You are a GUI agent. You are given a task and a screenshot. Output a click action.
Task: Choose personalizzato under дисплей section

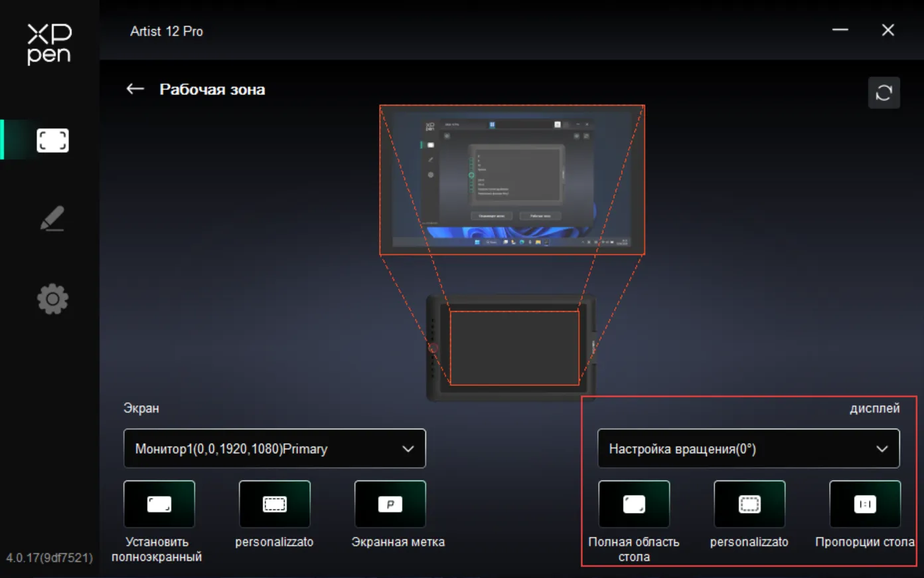click(749, 504)
